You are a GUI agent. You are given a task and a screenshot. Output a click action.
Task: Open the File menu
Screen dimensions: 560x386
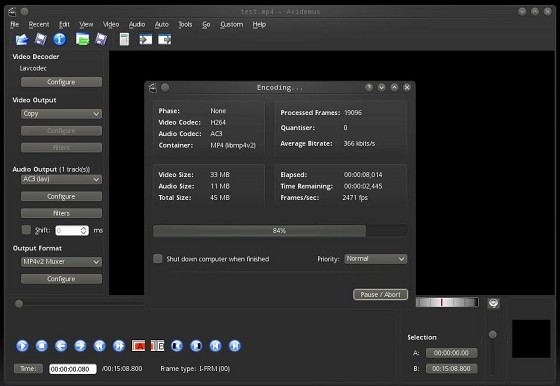(15, 24)
